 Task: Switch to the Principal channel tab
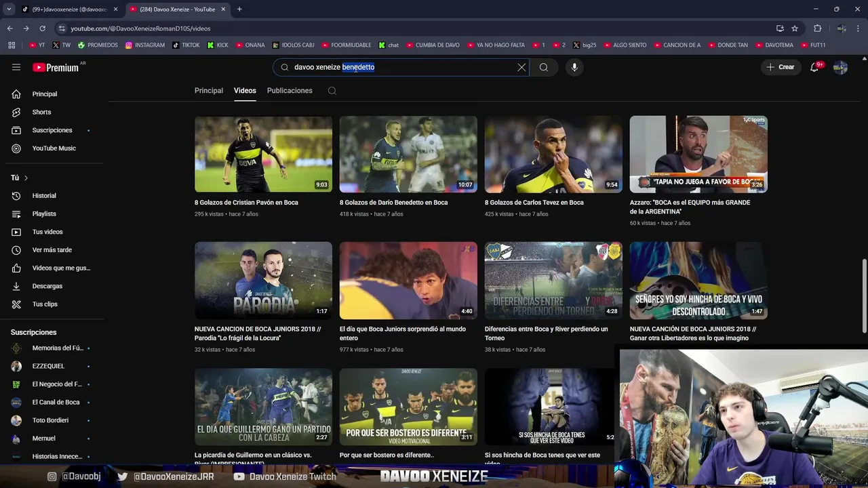209,90
